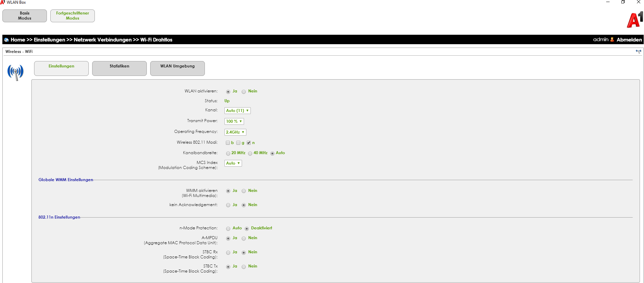644x283 pixels.
Task: Click Globale WMM Einstellungen heading
Action: click(x=66, y=180)
